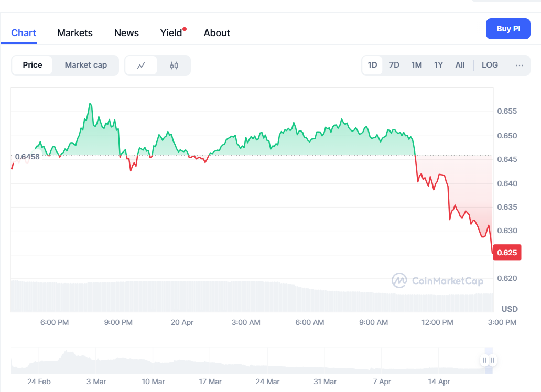
Task: Open the About tab
Action: tap(217, 33)
